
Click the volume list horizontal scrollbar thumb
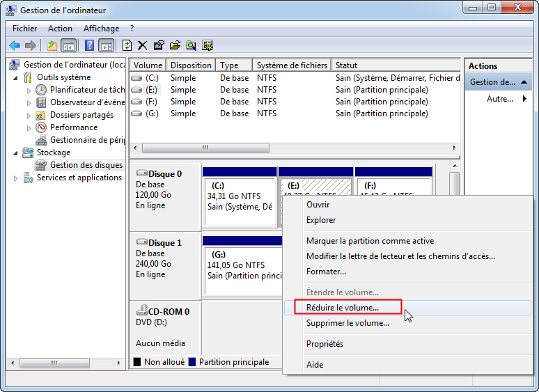205,148
